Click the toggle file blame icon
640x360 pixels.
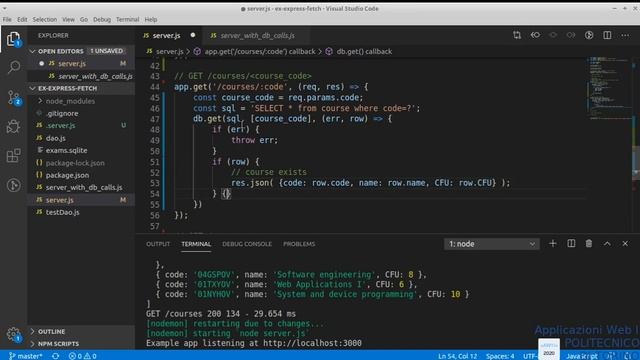535,35
